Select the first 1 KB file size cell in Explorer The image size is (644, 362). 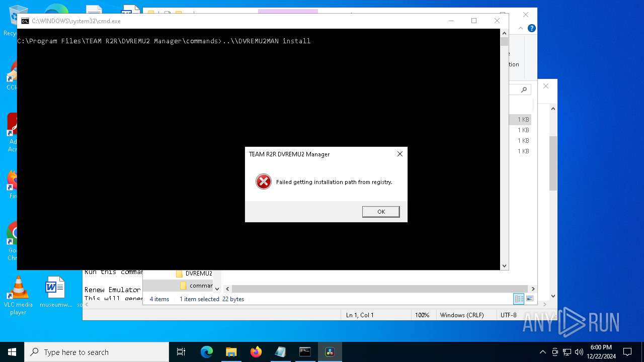523,120
